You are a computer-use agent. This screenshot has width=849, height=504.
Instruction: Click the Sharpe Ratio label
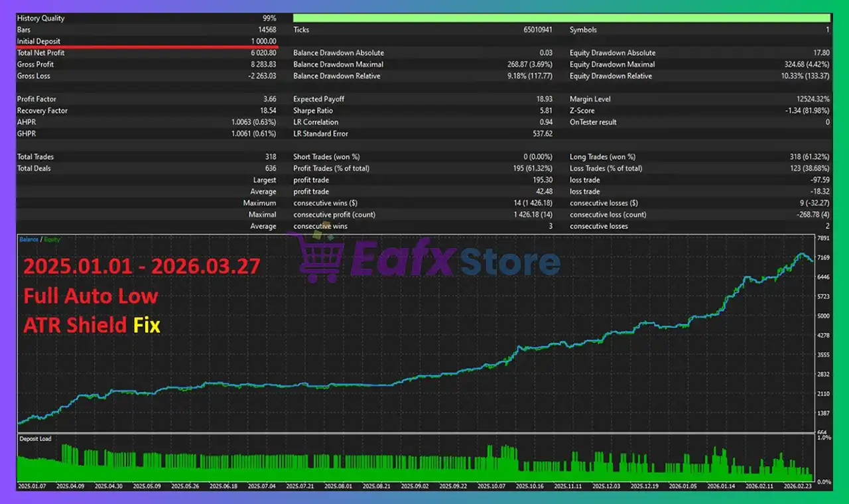pyautogui.click(x=313, y=111)
